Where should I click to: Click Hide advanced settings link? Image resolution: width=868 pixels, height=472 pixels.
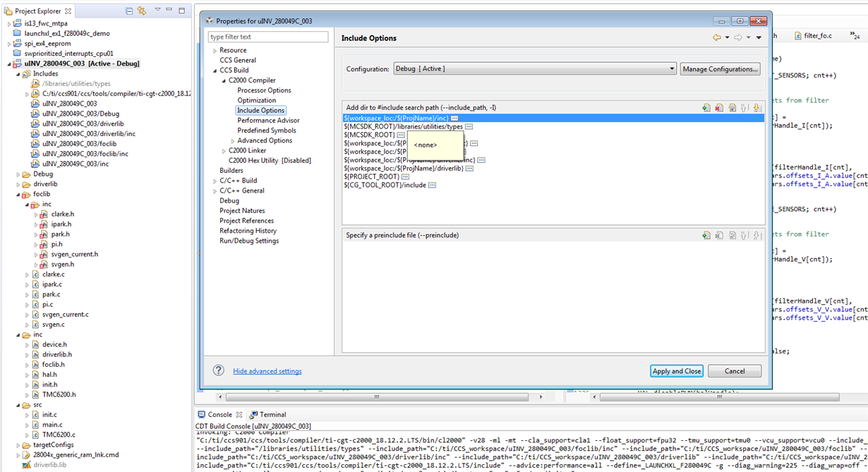267,371
